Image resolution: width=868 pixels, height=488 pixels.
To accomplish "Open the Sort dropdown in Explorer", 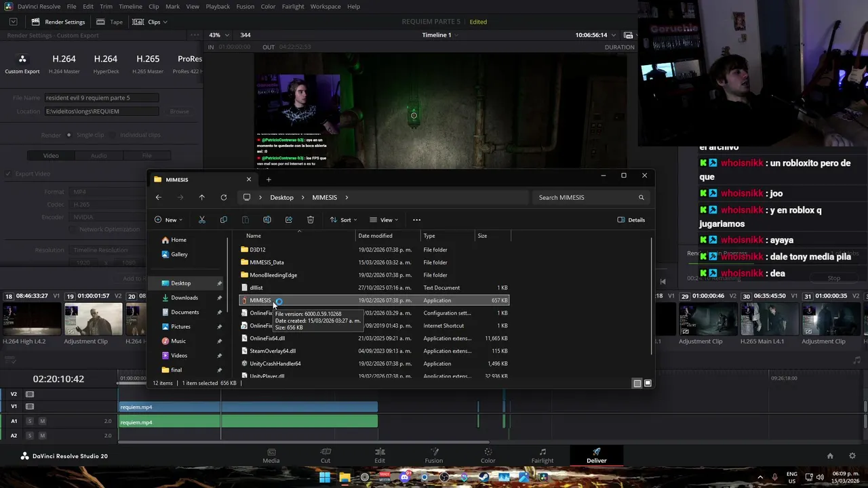I will pos(344,220).
